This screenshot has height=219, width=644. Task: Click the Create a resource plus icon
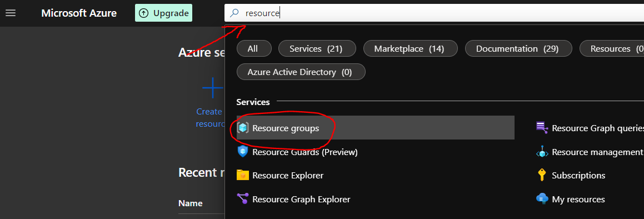click(213, 87)
